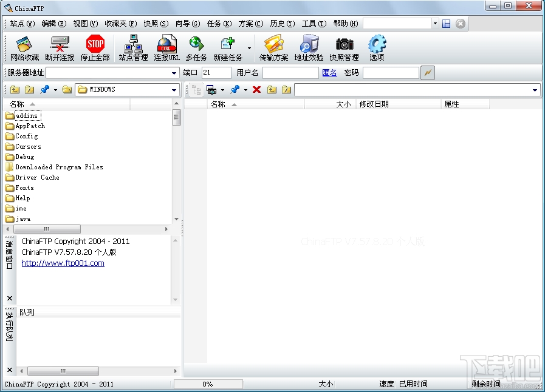The width and height of the screenshot is (545, 392).
Task: Open the 选项 options gear
Action: coord(377,49)
